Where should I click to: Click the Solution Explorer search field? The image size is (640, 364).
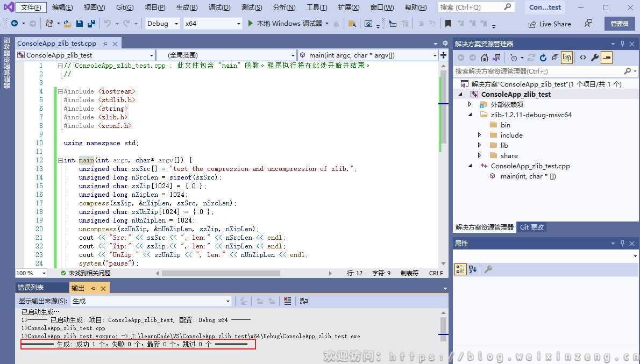click(x=538, y=71)
